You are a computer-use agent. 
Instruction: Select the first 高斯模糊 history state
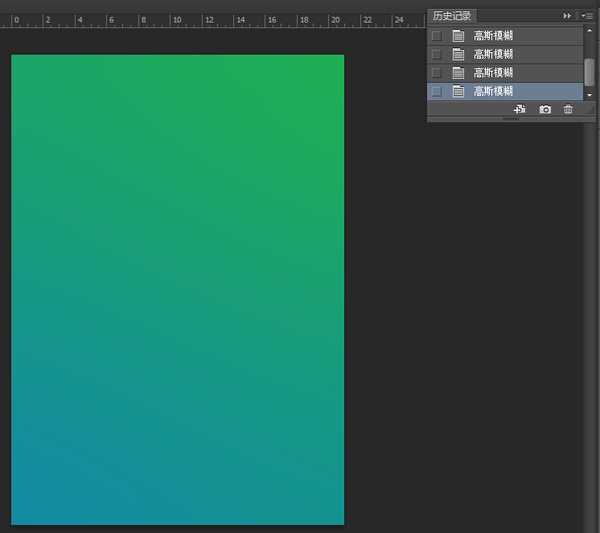(494, 36)
